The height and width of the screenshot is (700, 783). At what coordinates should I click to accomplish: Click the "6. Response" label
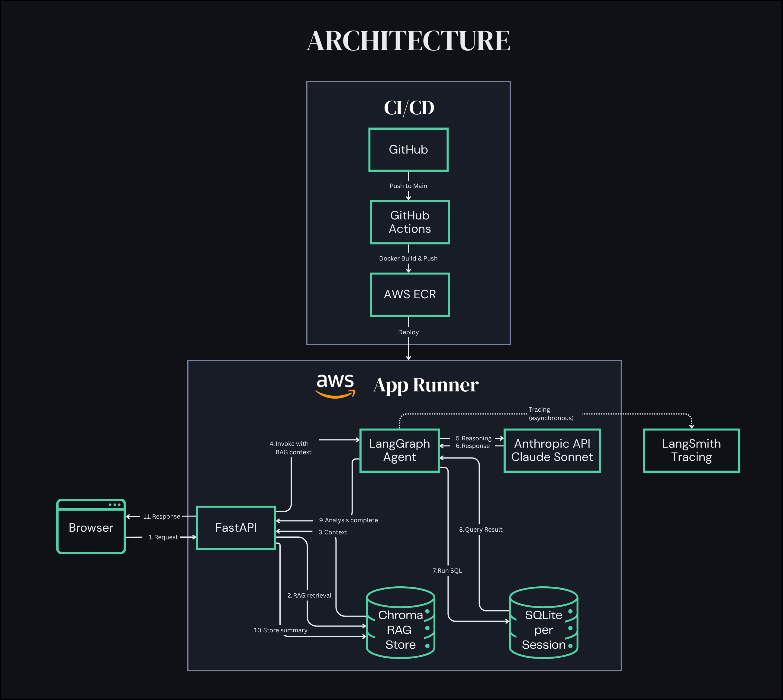pos(473,446)
